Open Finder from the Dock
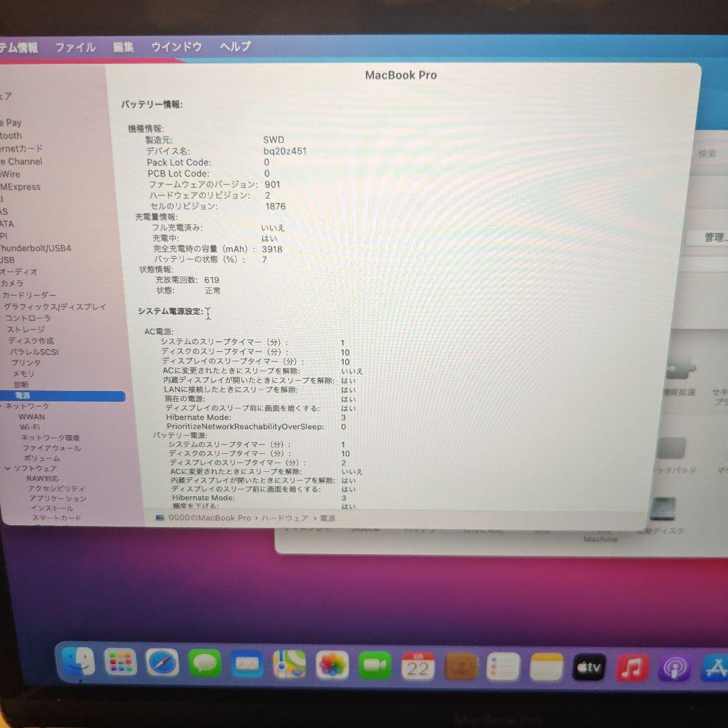Viewport: 728px width, 728px height. coord(78,662)
